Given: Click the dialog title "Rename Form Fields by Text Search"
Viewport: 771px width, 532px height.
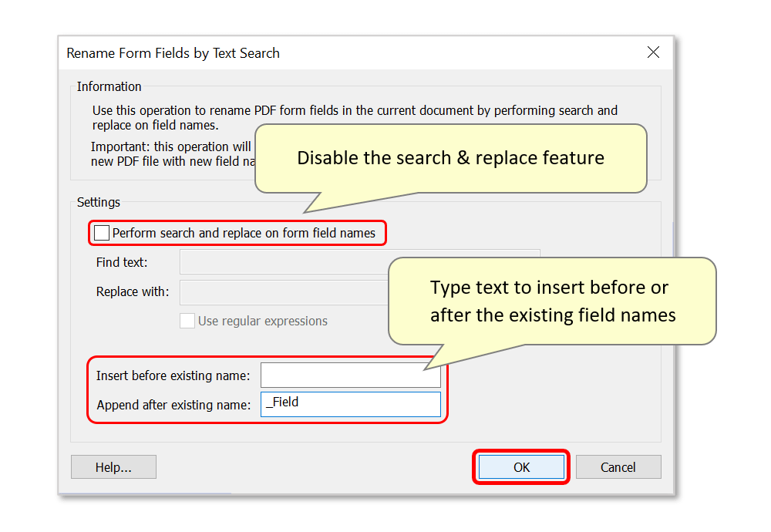Looking at the screenshot, I should point(172,52).
